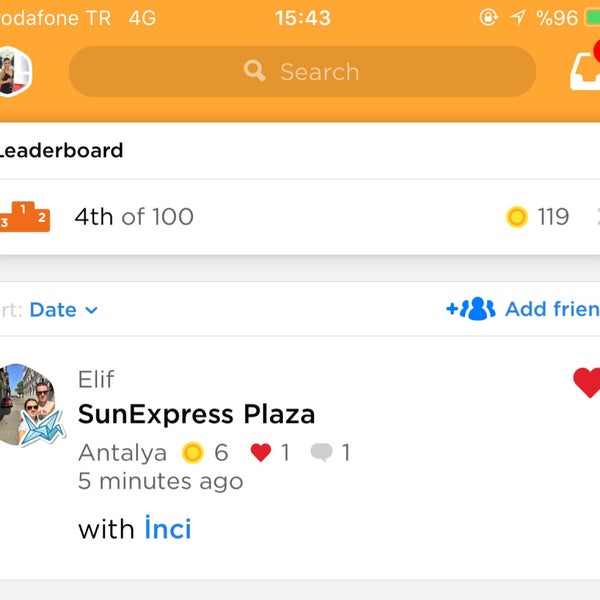
Task: Tap your profile avatar in header
Action: pos(14,71)
